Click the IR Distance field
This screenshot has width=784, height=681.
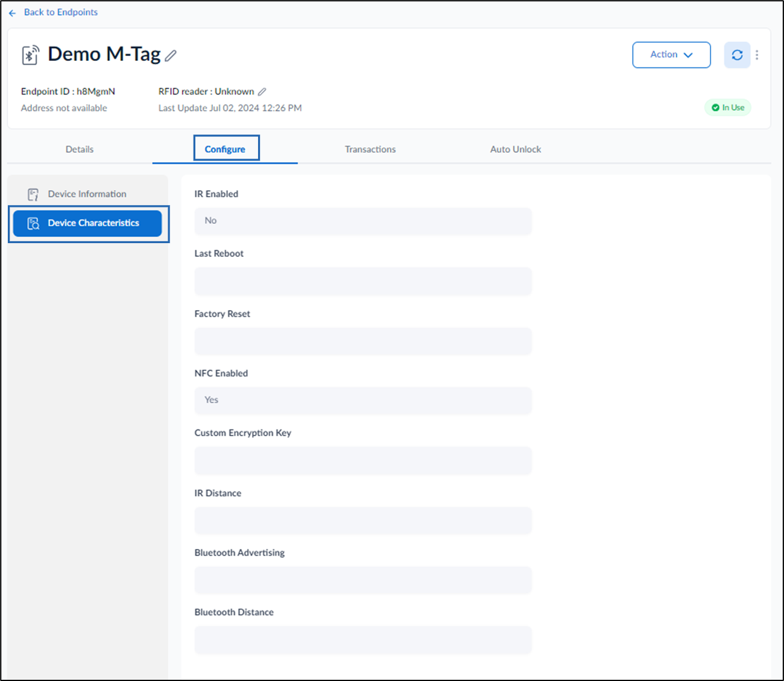click(x=363, y=520)
